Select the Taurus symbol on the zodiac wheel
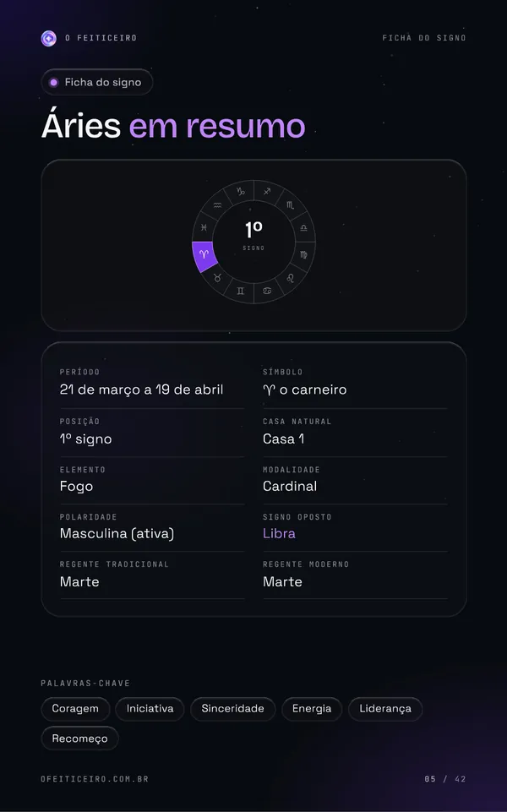Screen dimensions: 507x812 click(217, 278)
